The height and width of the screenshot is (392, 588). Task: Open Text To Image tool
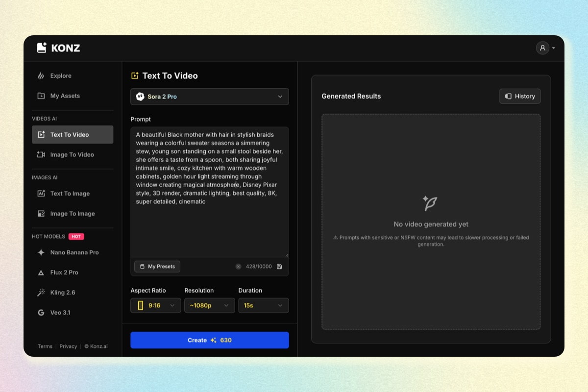tap(73, 194)
